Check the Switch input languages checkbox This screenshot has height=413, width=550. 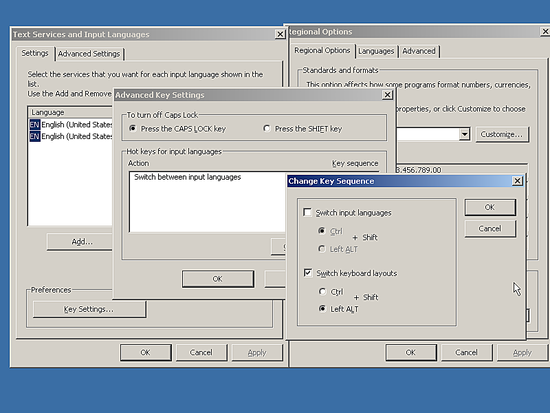(307, 212)
